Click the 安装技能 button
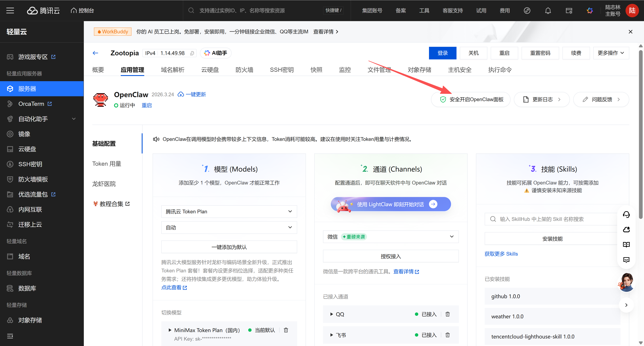This screenshot has height=346, width=644. (552, 239)
